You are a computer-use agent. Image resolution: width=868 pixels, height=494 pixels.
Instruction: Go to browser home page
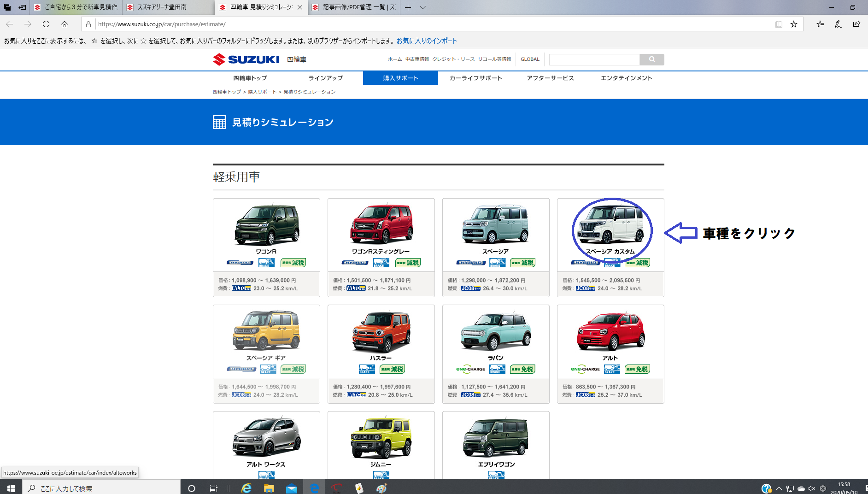click(65, 24)
